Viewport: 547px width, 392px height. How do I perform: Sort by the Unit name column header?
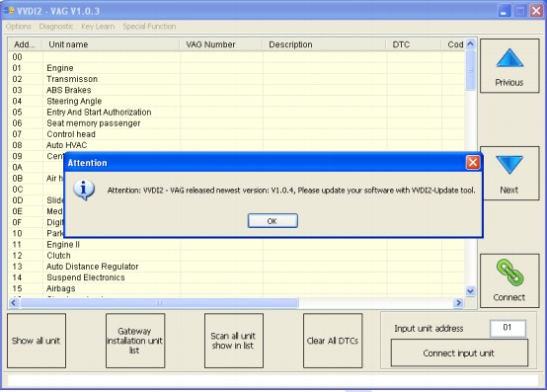(111, 44)
